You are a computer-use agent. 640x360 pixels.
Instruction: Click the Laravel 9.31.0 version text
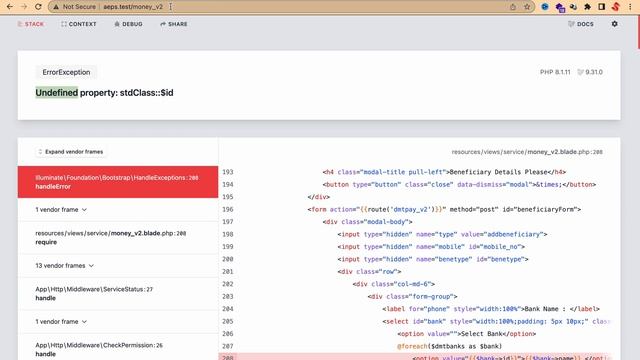coord(590,72)
